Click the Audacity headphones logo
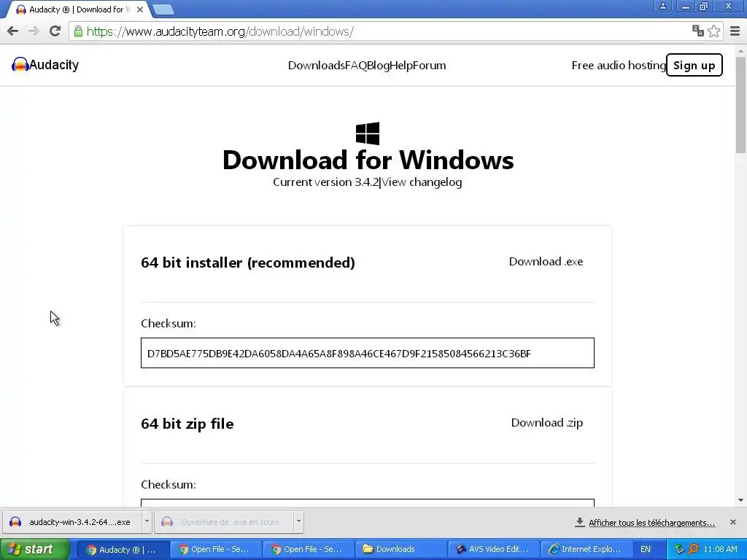 click(20, 64)
